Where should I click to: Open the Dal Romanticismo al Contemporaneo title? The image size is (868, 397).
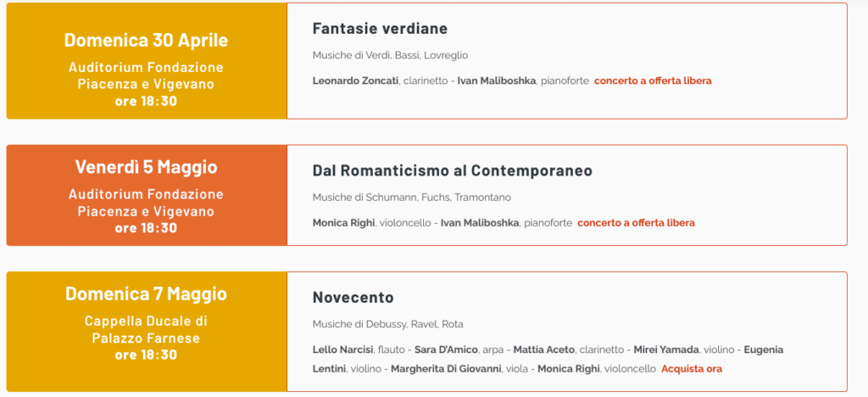[x=452, y=171]
